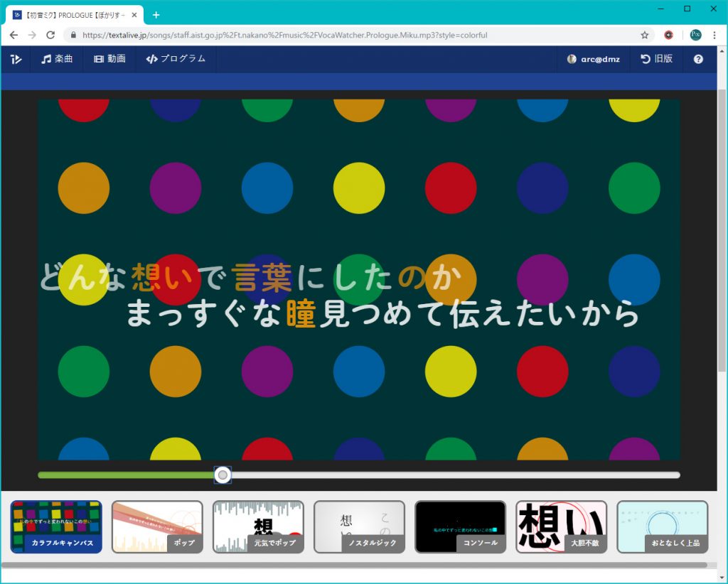Open the help question mark icon
This screenshot has height=584, width=728.
(698, 59)
